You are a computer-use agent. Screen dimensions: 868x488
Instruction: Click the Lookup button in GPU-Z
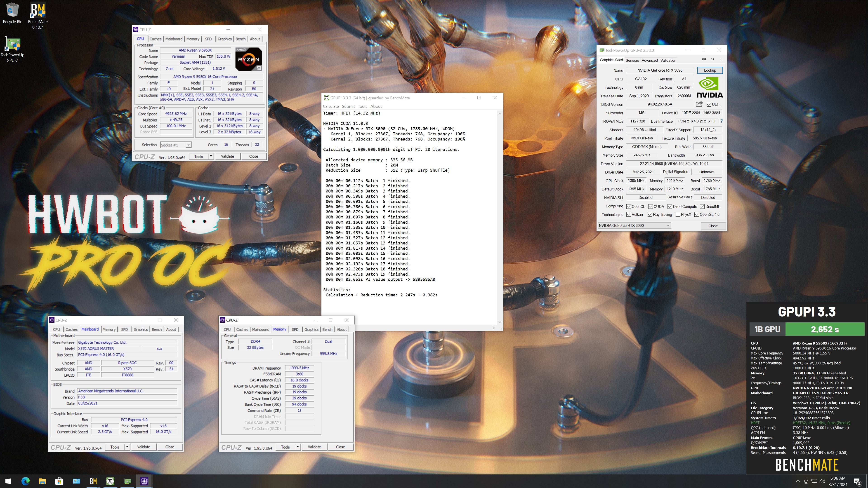coord(710,70)
